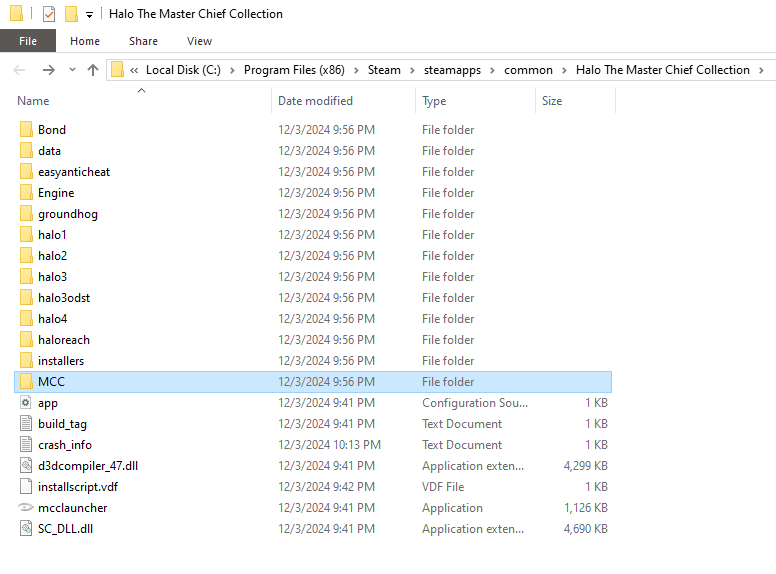Image resolution: width=776 pixels, height=574 pixels.
Task: Select the halo3odst folder icon
Action: click(x=26, y=297)
